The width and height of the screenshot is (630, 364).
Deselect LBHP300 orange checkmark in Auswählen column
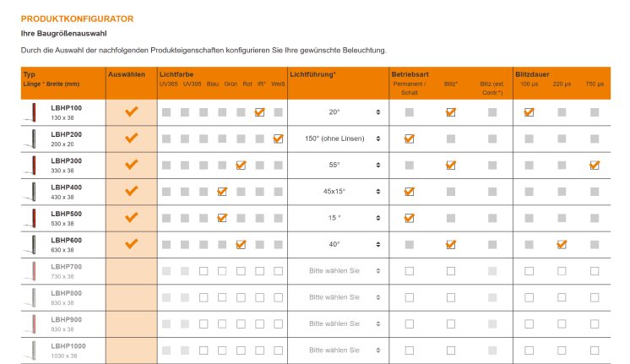point(131,165)
